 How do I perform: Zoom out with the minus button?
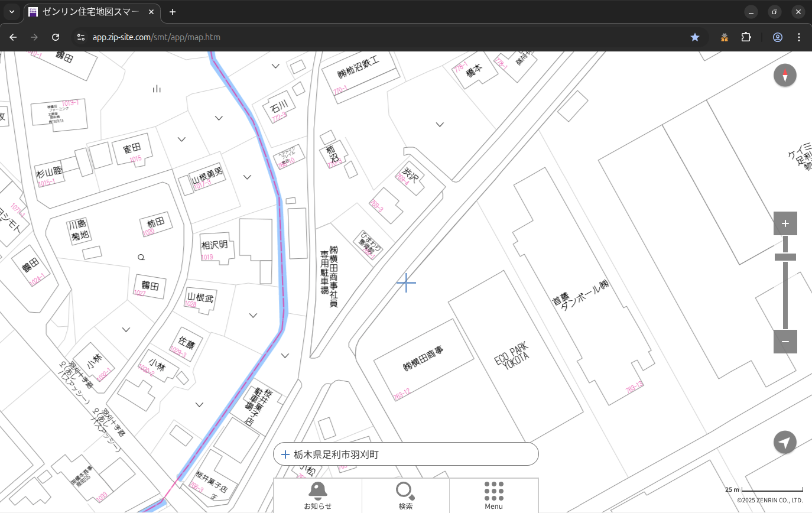tap(785, 342)
